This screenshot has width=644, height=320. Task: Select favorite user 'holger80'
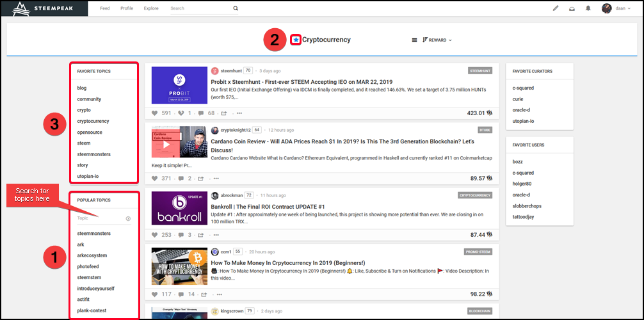coord(522,184)
